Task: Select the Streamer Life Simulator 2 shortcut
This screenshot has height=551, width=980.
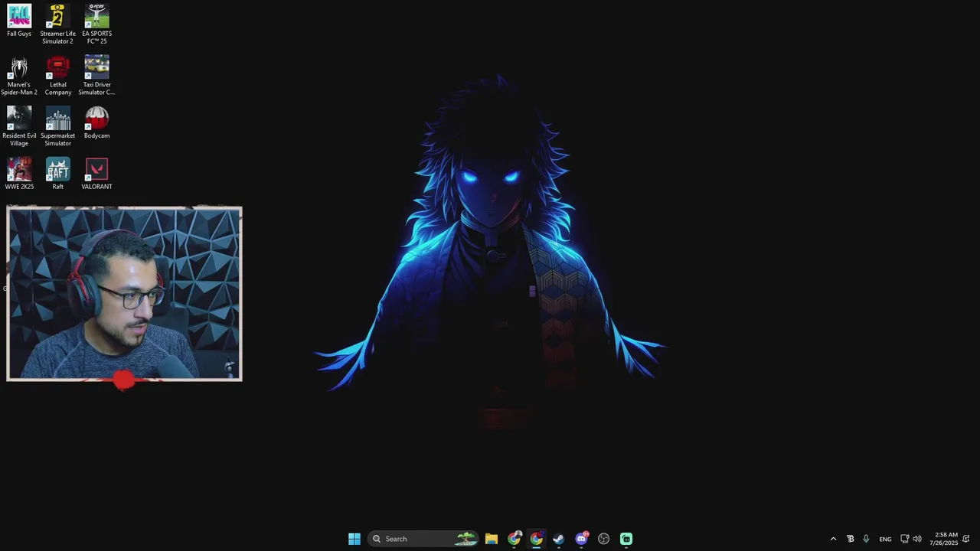Action: (58, 24)
